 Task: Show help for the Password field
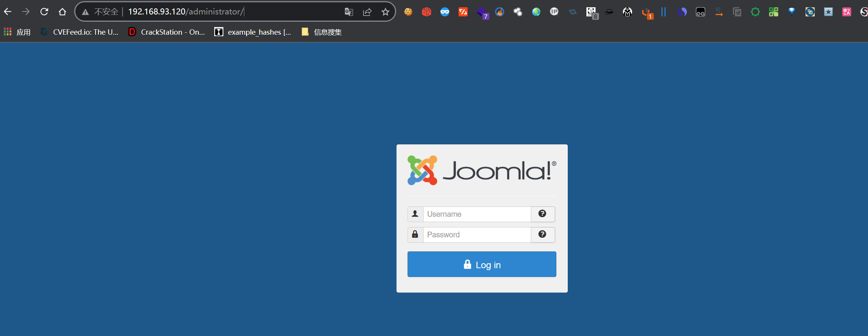[x=543, y=235]
